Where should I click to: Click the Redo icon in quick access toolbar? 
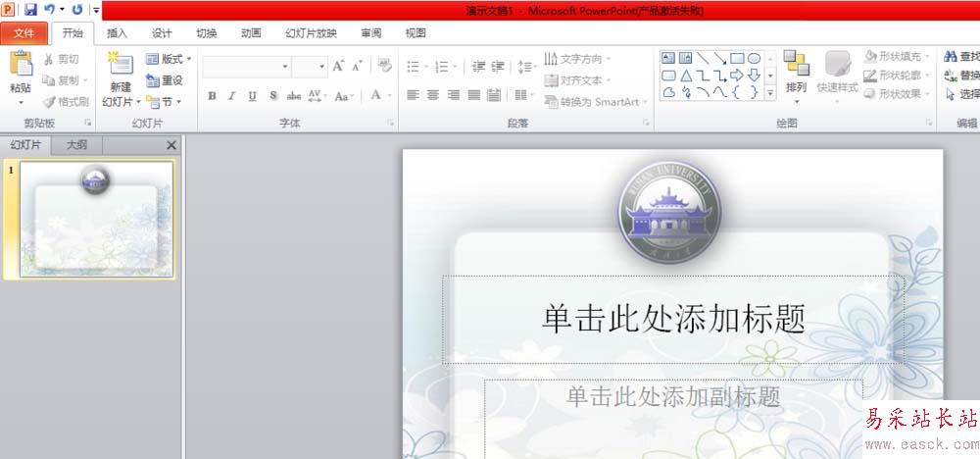(76, 10)
